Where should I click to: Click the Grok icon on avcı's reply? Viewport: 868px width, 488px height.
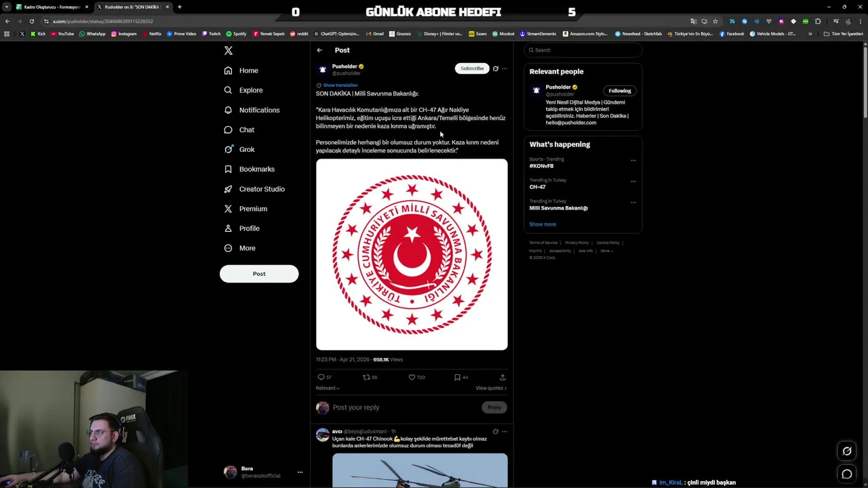(496, 432)
